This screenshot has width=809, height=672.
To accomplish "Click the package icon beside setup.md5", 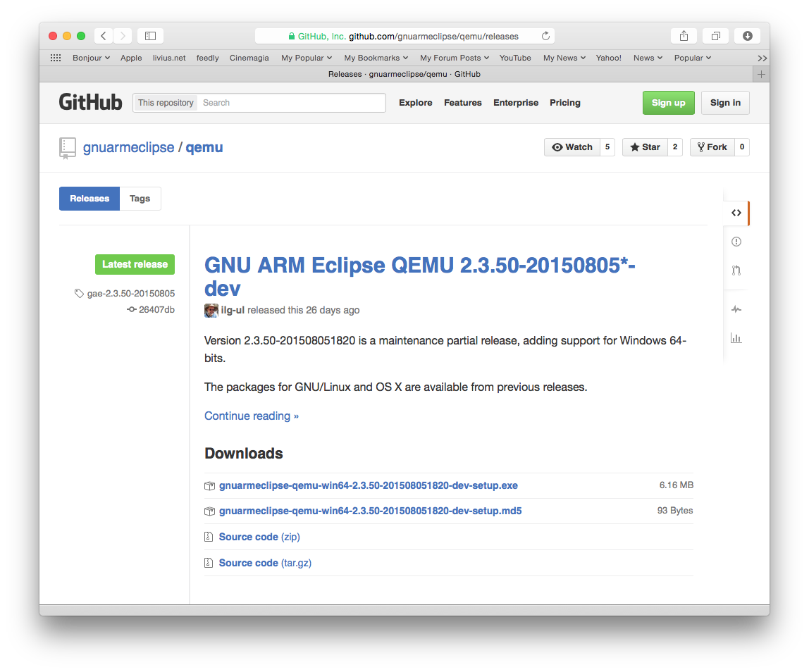I will click(x=209, y=511).
